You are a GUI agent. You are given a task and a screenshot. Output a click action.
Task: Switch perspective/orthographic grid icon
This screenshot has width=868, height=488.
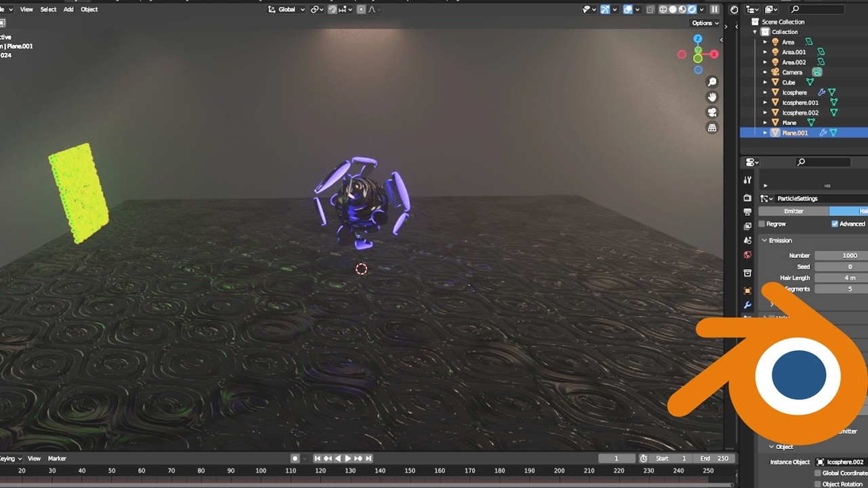[x=712, y=127]
